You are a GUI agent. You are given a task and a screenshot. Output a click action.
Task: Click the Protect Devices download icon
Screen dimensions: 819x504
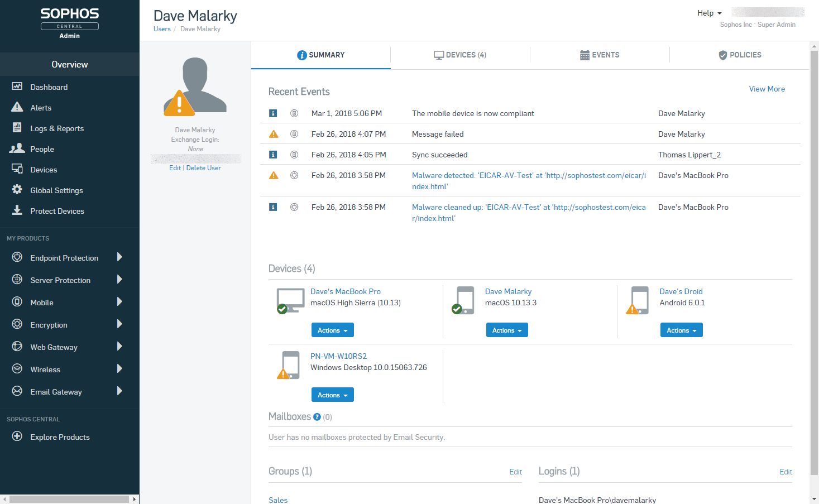pos(17,210)
